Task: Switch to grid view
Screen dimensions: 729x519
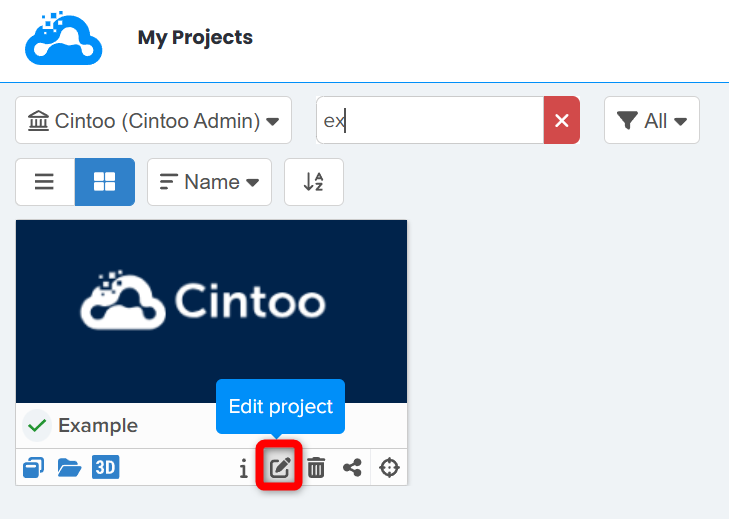Action: pyautogui.click(x=105, y=182)
